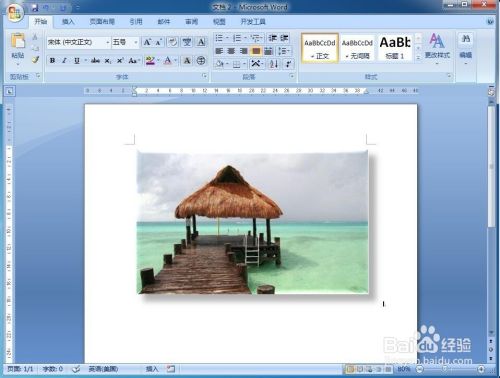Apply the 正文 (Normal) style
The height and width of the screenshot is (378, 500).
320,48
